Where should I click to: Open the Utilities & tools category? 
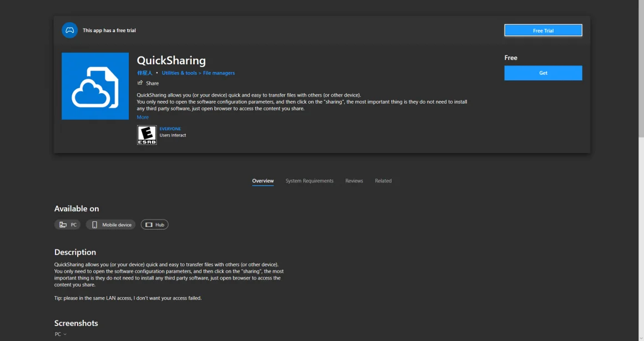[179, 73]
